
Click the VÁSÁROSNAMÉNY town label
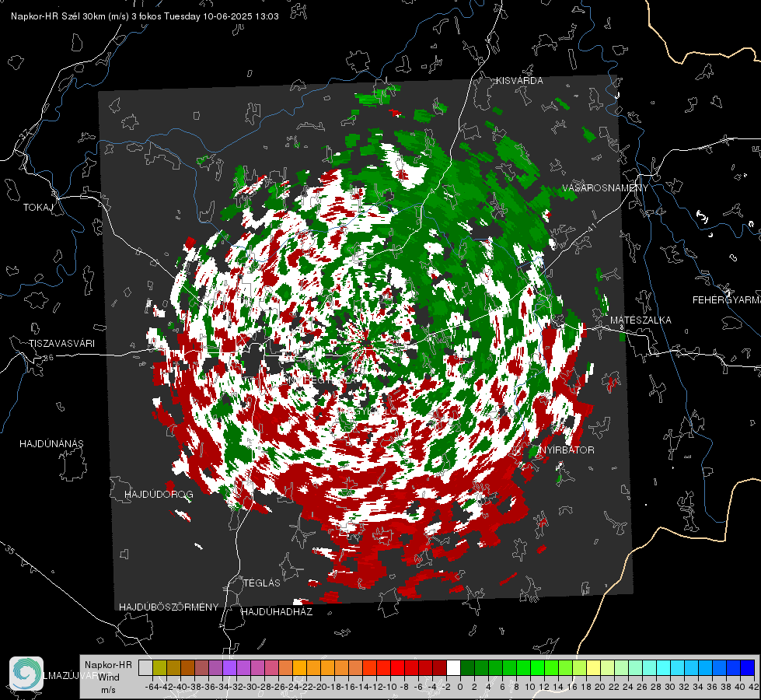pyautogui.click(x=606, y=188)
